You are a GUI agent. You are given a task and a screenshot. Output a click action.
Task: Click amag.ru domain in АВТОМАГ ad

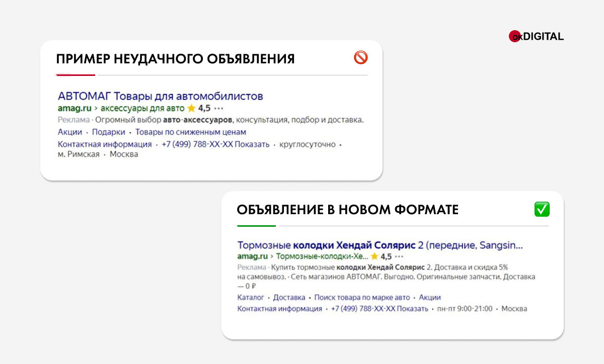tap(74, 108)
